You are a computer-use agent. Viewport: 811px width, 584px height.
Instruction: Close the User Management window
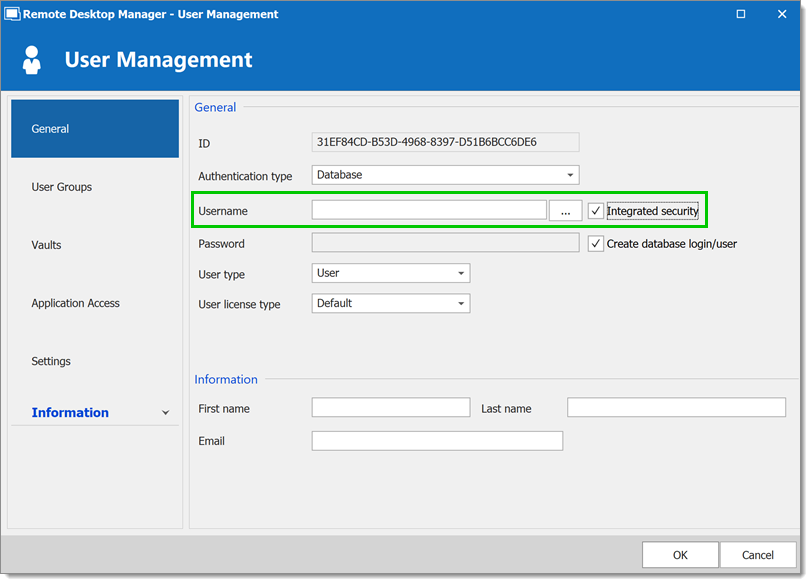(782, 14)
